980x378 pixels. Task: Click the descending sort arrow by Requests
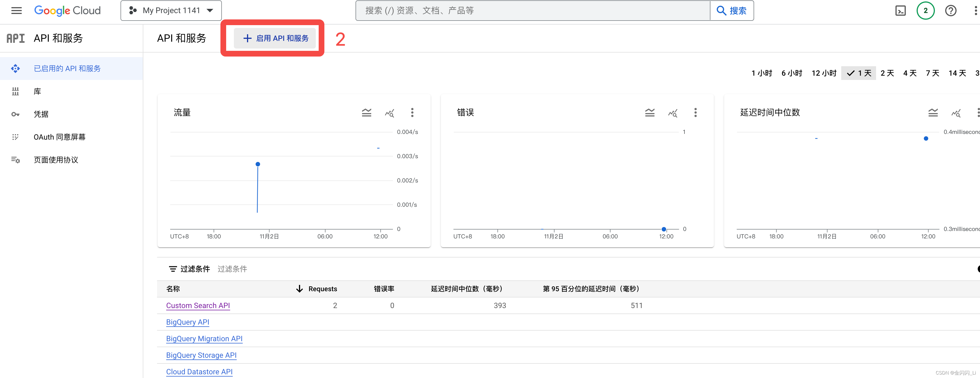(300, 289)
